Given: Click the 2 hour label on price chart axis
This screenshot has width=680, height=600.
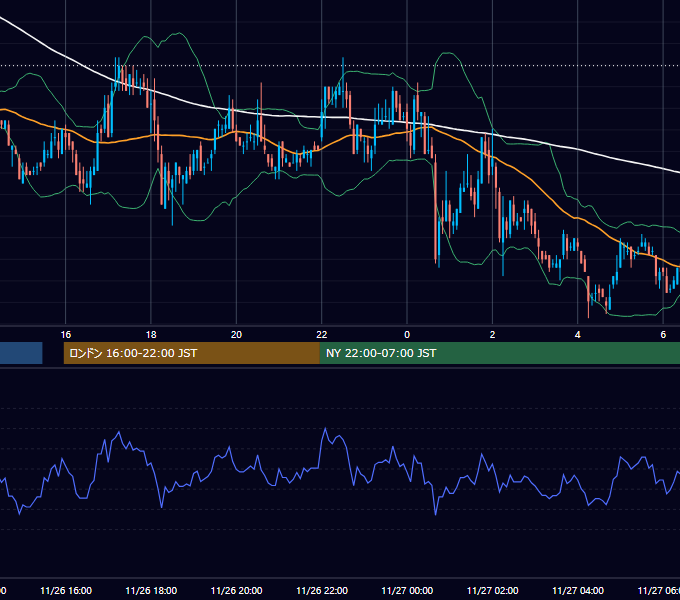Looking at the screenshot, I should point(492,335).
